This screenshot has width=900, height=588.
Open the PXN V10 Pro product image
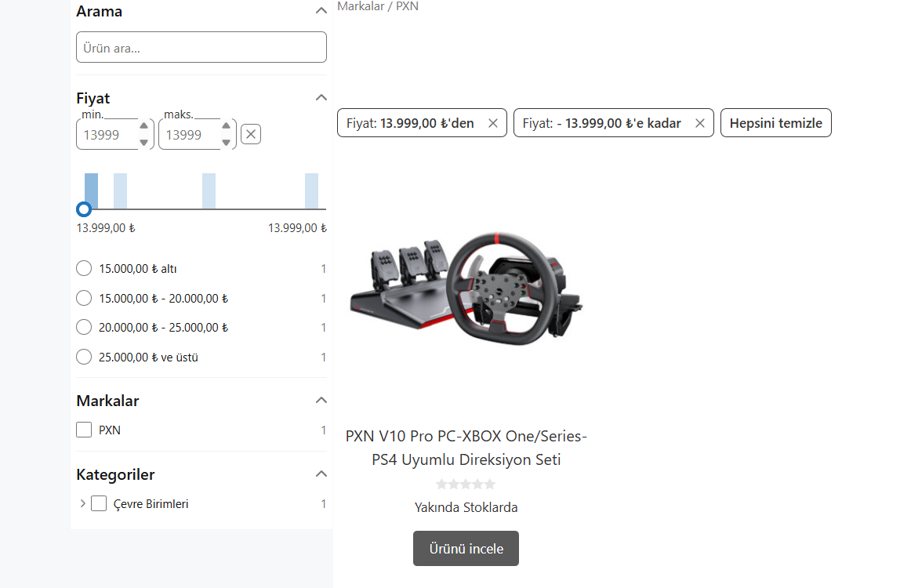tap(466, 289)
